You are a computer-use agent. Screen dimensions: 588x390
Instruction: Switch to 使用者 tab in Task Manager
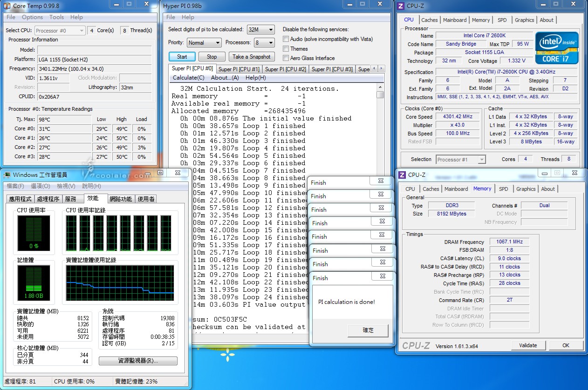pyautogui.click(x=146, y=199)
